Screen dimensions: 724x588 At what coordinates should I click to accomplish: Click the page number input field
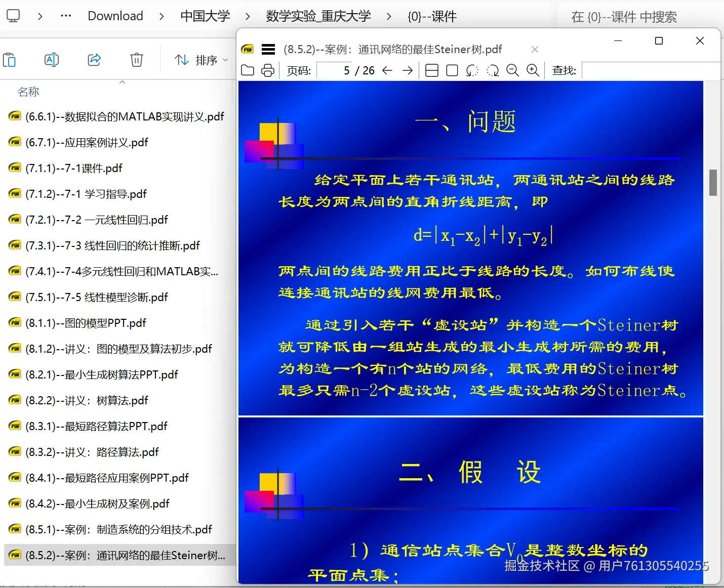[x=335, y=70]
